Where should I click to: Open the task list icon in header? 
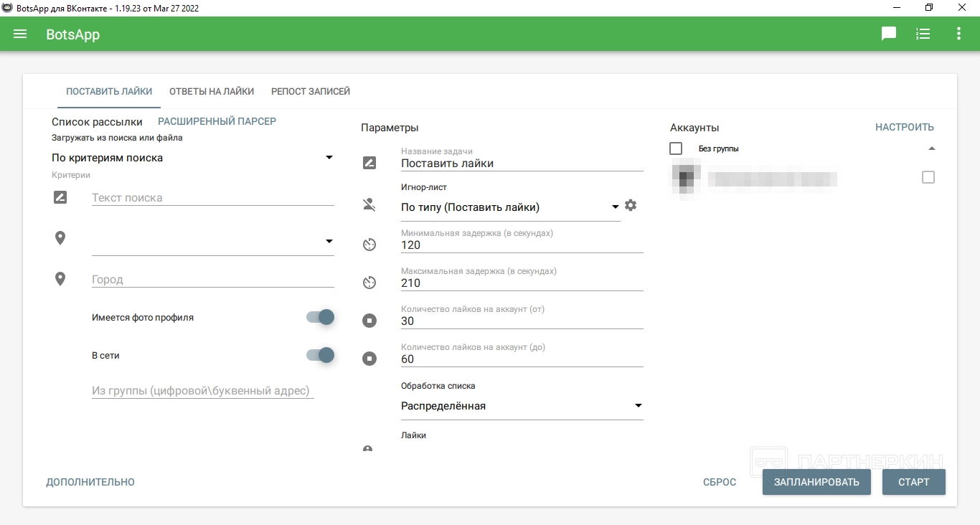point(923,34)
